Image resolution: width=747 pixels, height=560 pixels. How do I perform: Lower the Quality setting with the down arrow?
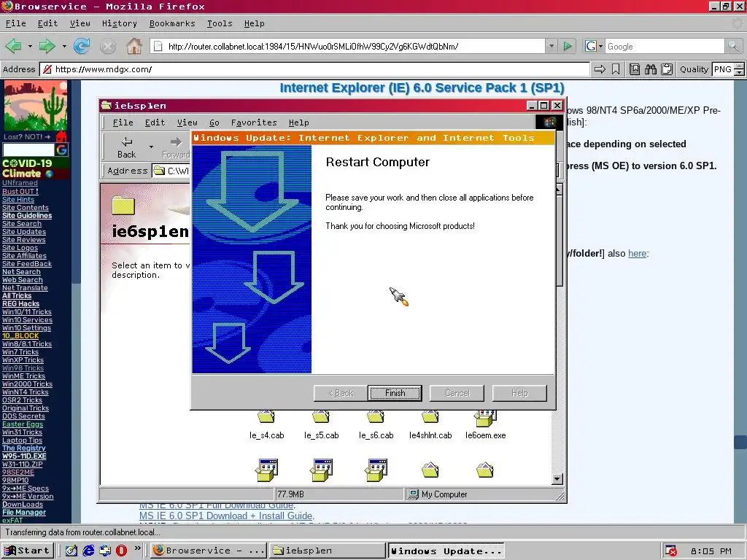click(x=739, y=73)
